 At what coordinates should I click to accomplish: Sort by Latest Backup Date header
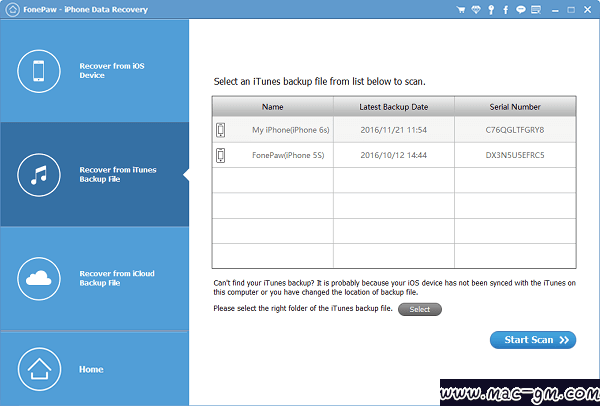click(x=394, y=107)
